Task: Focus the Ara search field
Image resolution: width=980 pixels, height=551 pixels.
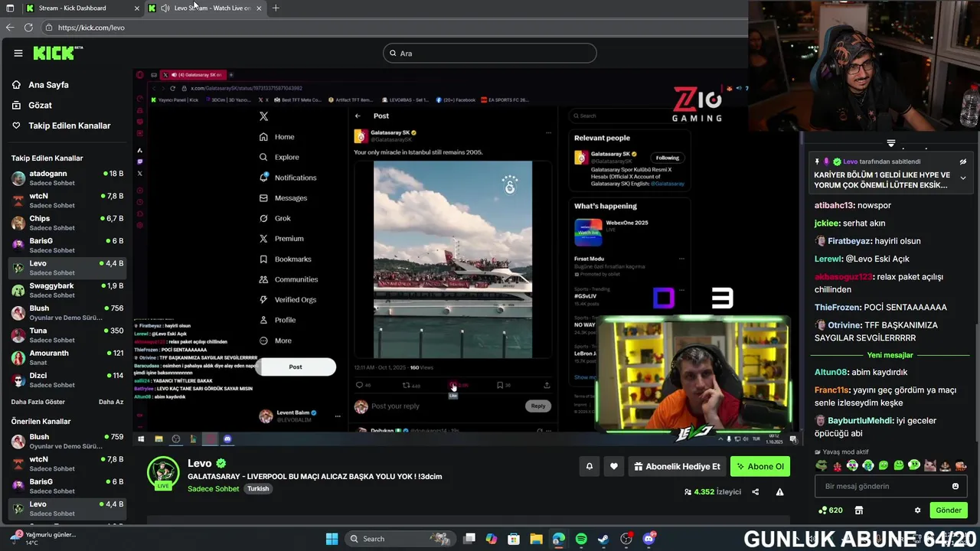Action: 490,53
